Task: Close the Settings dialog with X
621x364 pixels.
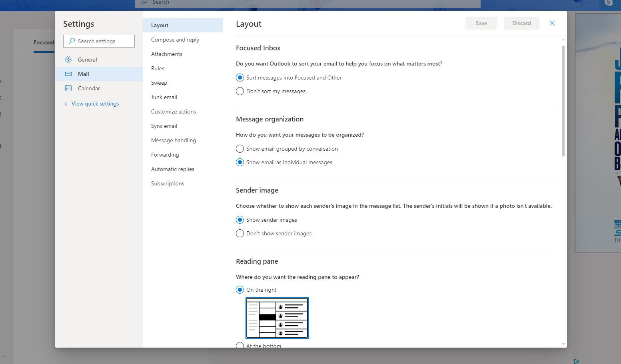Action: (x=552, y=23)
